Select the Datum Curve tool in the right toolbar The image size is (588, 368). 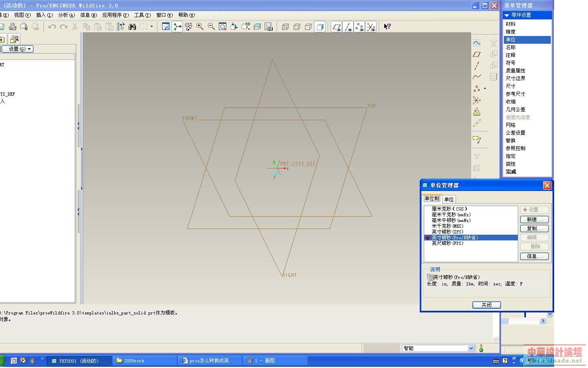pos(477,76)
